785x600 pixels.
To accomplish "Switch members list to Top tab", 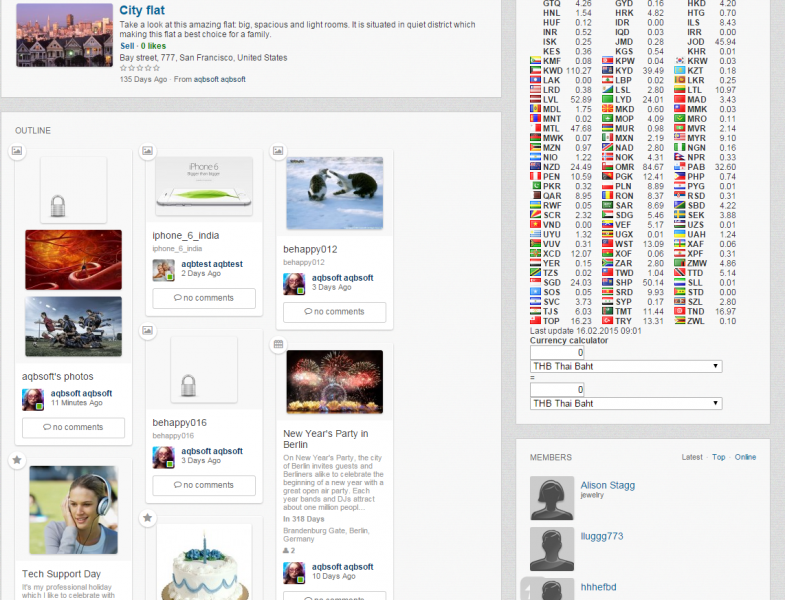I will pyautogui.click(x=718, y=457).
